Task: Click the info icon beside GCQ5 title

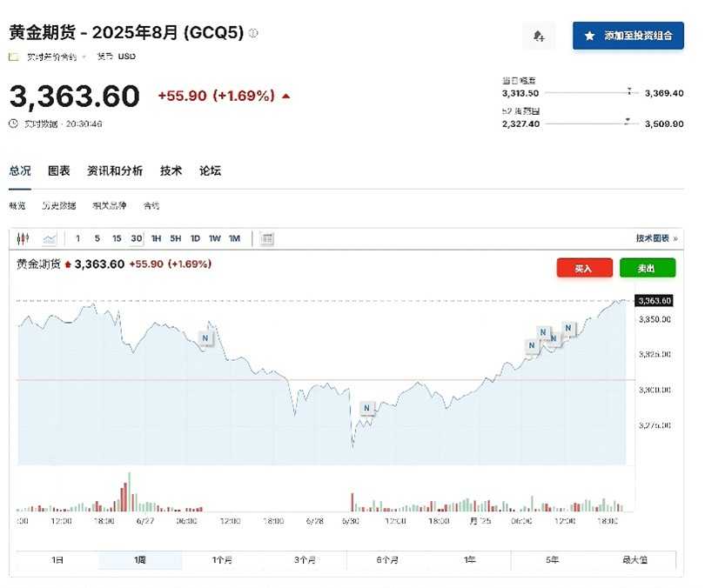Action: 253,33
